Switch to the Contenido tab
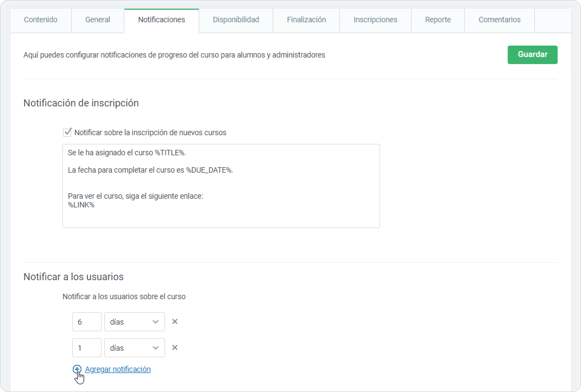Viewport: 581px width, 392px height. click(x=41, y=20)
